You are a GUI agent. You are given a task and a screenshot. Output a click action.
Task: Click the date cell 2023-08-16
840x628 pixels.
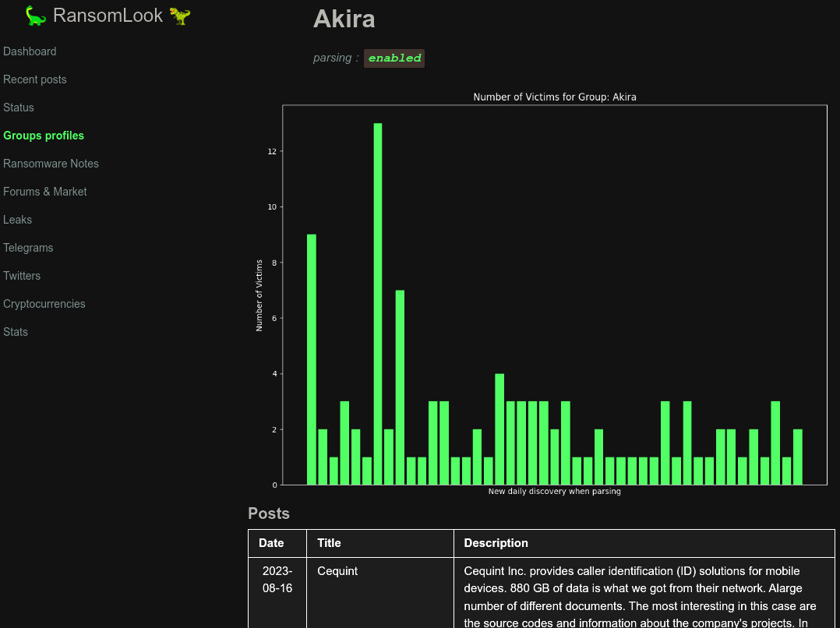coord(277,580)
